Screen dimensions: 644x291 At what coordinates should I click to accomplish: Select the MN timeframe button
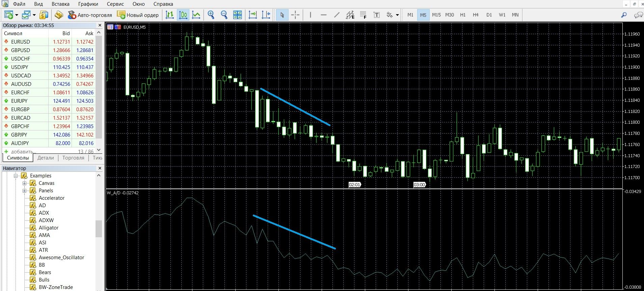[x=515, y=15]
